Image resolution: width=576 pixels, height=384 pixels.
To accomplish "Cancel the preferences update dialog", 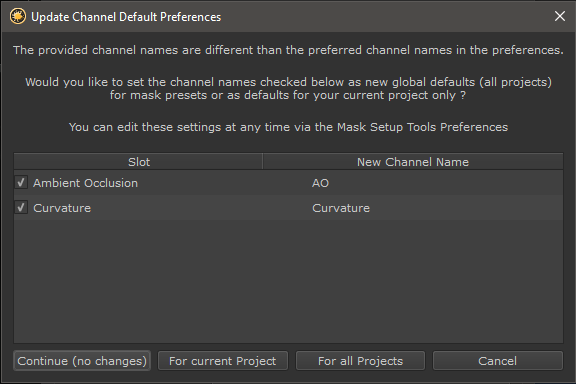I will click(x=497, y=361).
